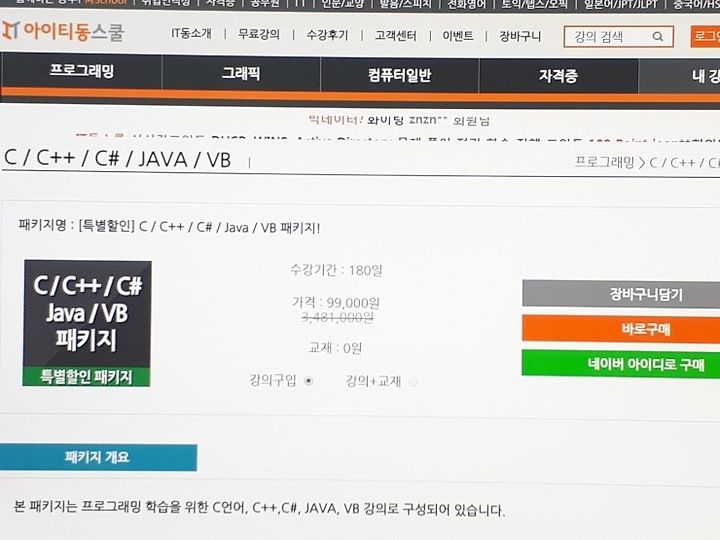
Task: Go to the 자격증 category tab
Action: click(x=558, y=76)
